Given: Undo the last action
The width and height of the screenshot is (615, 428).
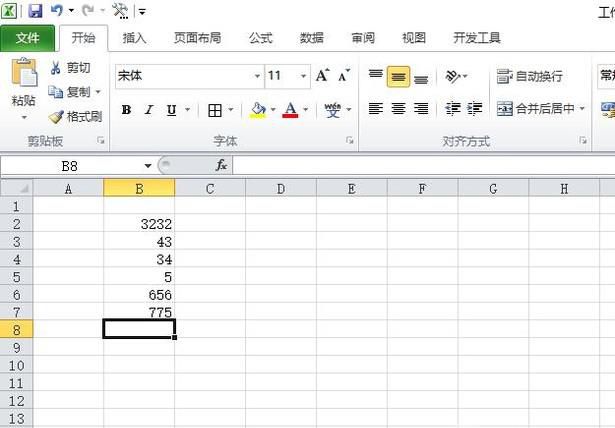Looking at the screenshot, I should click(x=56, y=10).
